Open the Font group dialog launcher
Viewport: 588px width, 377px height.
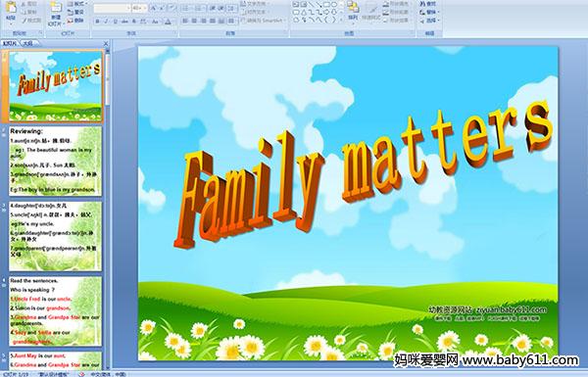click(174, 32)
